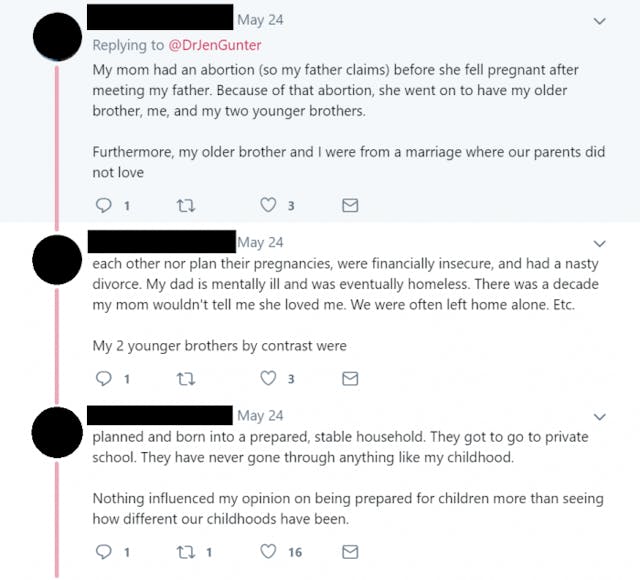640x580 pixels.
Task: Retweet the second tweet about divorce
Action: [x=186, y=379]
